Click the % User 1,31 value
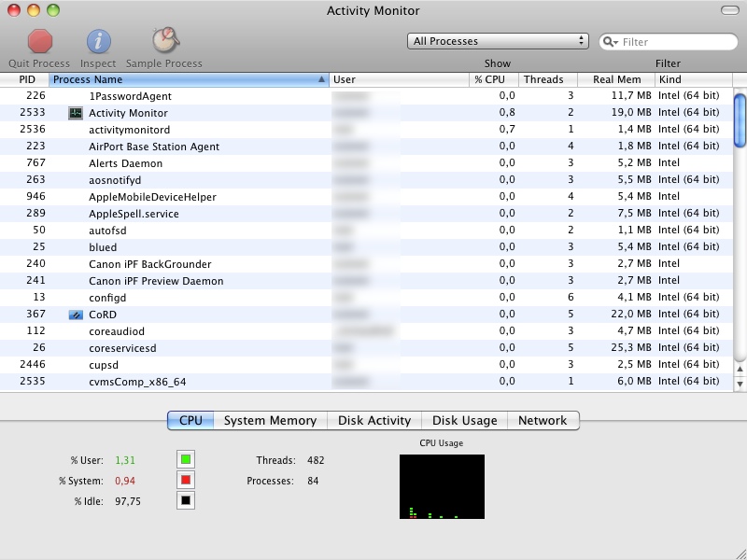This screenshot has width=747, height=560. [125, 460]
